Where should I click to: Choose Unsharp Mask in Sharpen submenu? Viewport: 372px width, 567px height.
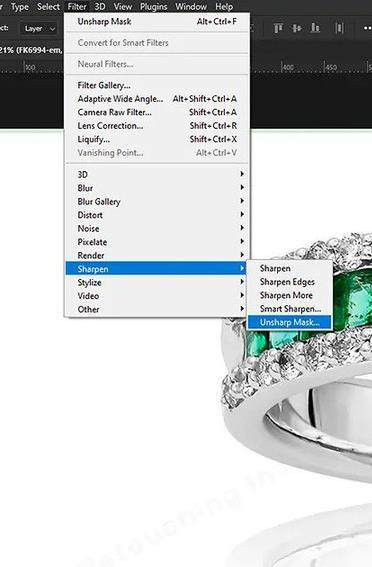pos(289,322)
